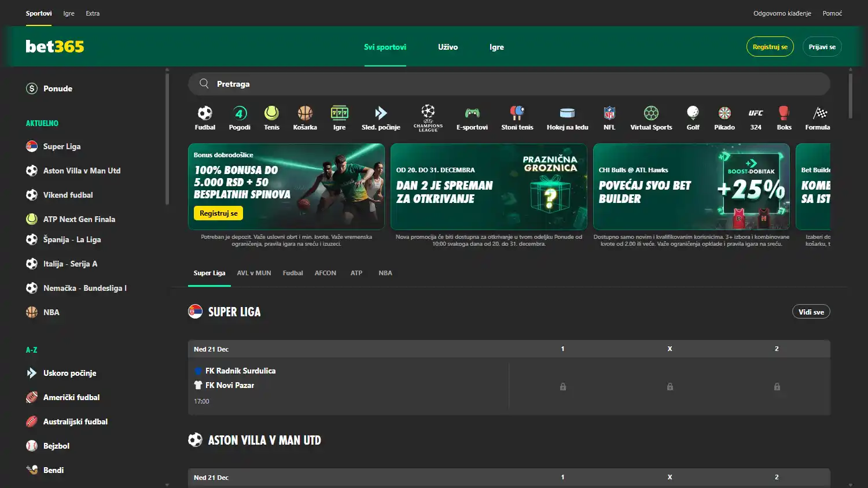Open the Praznična Groznica promo banner

(489, 187)
